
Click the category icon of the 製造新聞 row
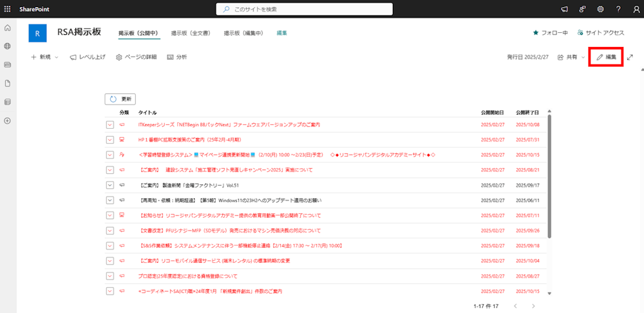[122, 185]
